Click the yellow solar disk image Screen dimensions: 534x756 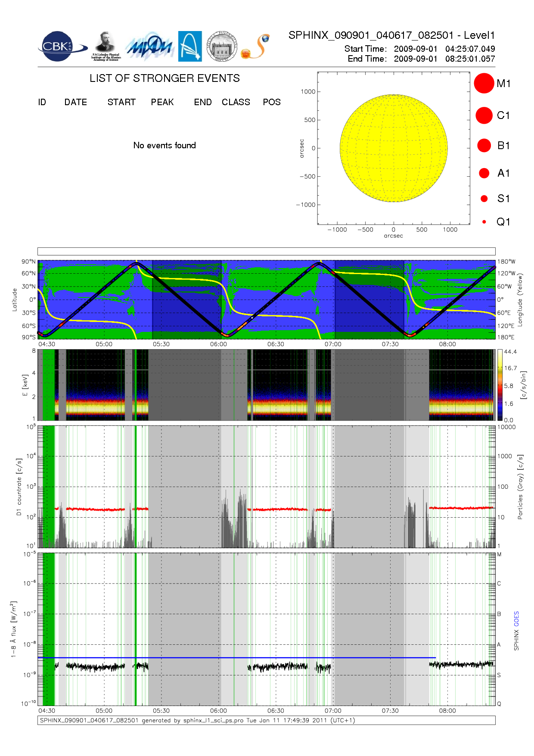coord(394,148)
